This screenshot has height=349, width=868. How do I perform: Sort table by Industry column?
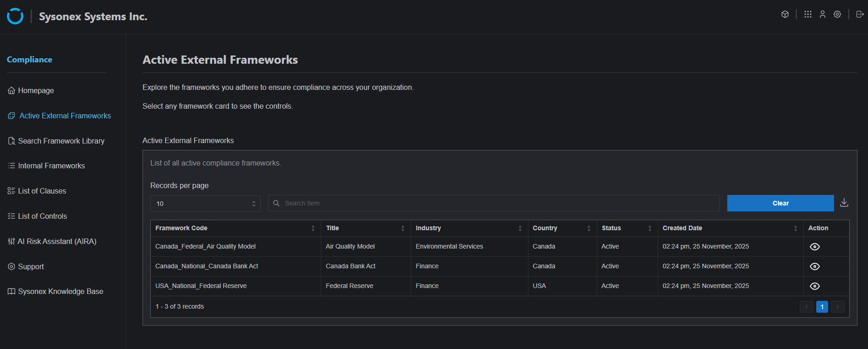click(520, 228)
